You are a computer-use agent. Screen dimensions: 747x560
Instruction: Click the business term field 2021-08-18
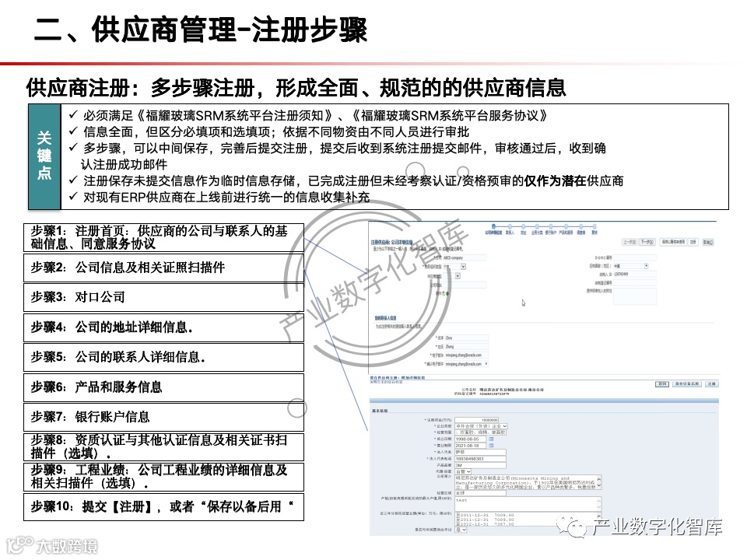pos(470,446)
